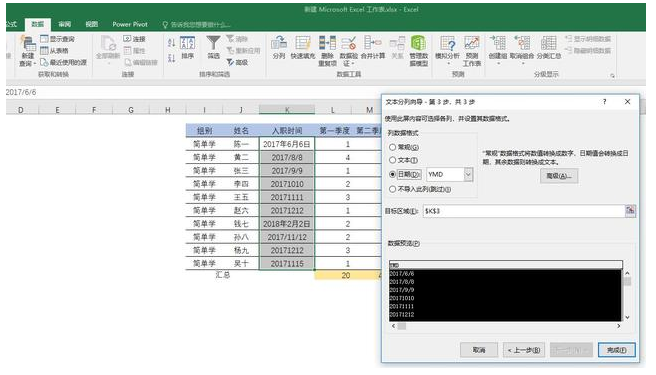Click the data preview vertical scroll up arrow
This screenshot has width=656, height=375.
click(x=627, y=273)
